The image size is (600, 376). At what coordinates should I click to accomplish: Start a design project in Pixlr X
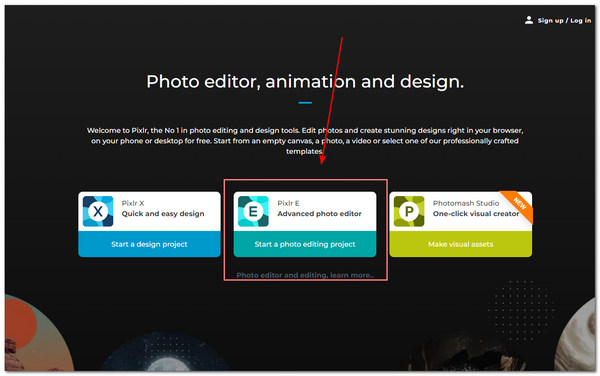[149, 244]
